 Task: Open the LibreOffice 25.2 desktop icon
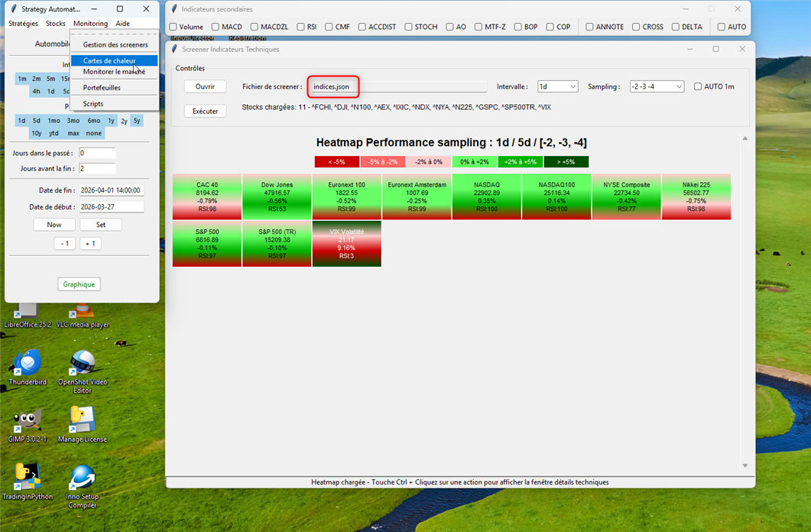click(28, 312)
